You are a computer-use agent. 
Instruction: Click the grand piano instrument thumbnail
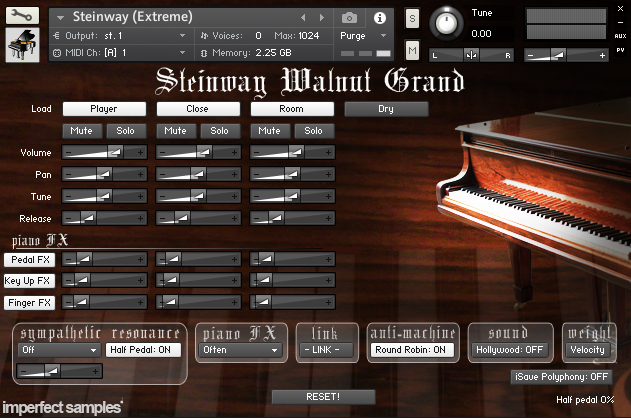[x=22, y=45]
